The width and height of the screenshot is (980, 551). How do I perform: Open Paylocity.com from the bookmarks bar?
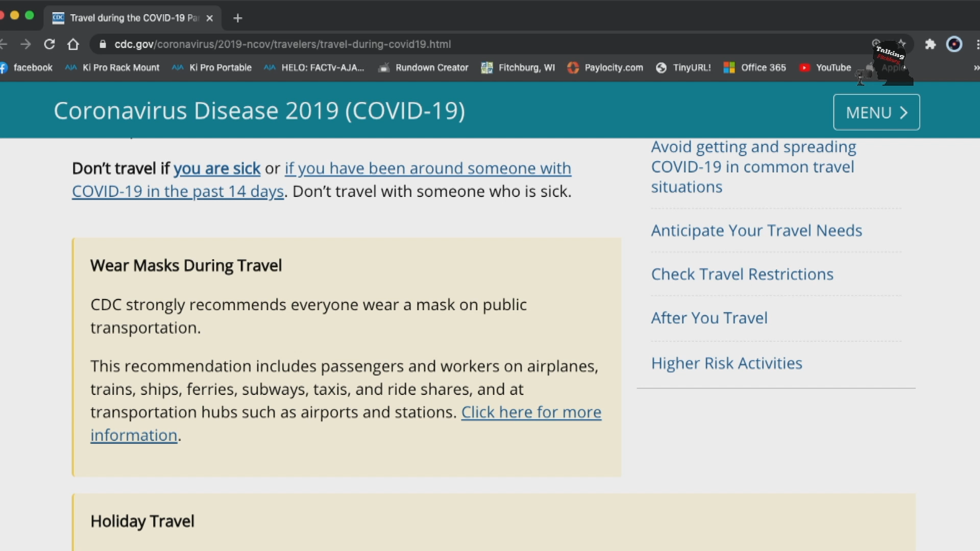click(614, 67)
